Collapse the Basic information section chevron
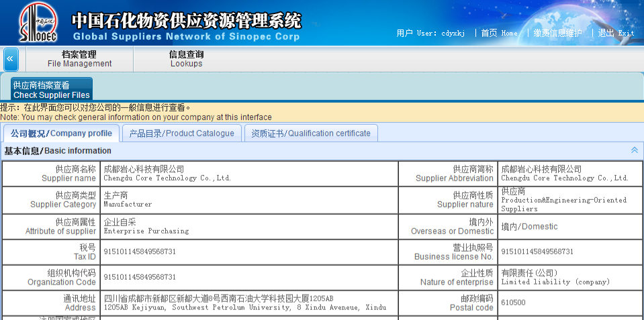644x320 pixels. point(634,150)
